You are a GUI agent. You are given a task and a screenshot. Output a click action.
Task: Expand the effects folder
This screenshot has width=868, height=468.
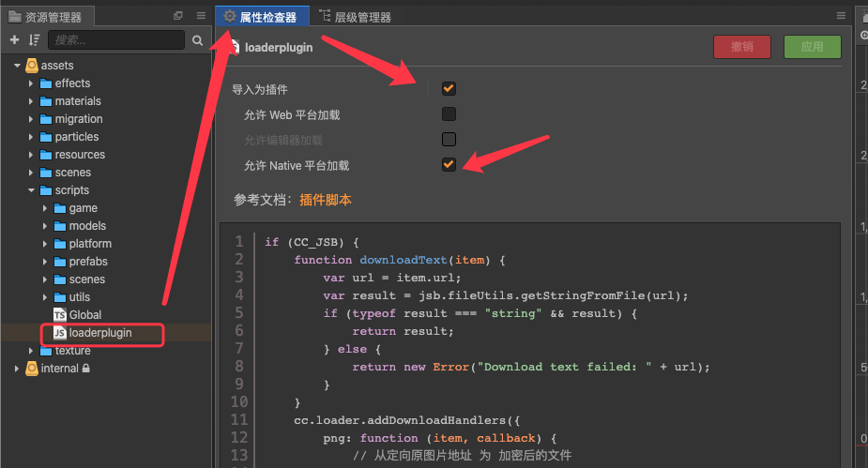[x=31, y=83]
